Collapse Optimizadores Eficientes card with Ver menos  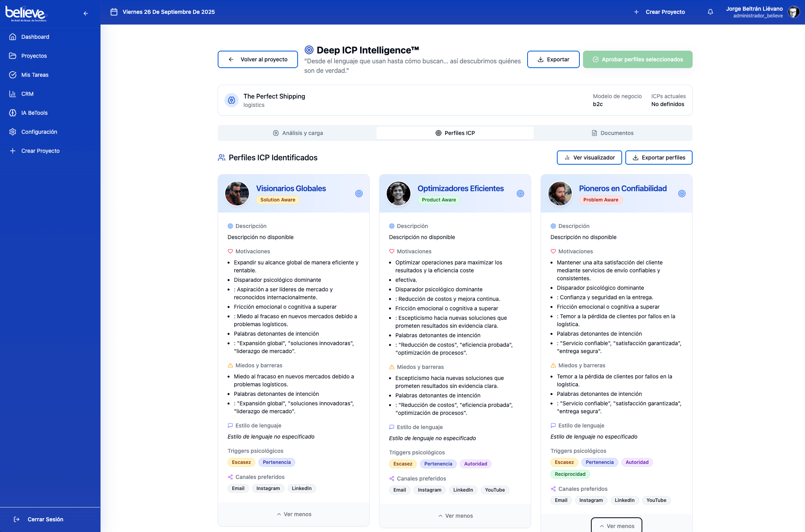[456, 516]
